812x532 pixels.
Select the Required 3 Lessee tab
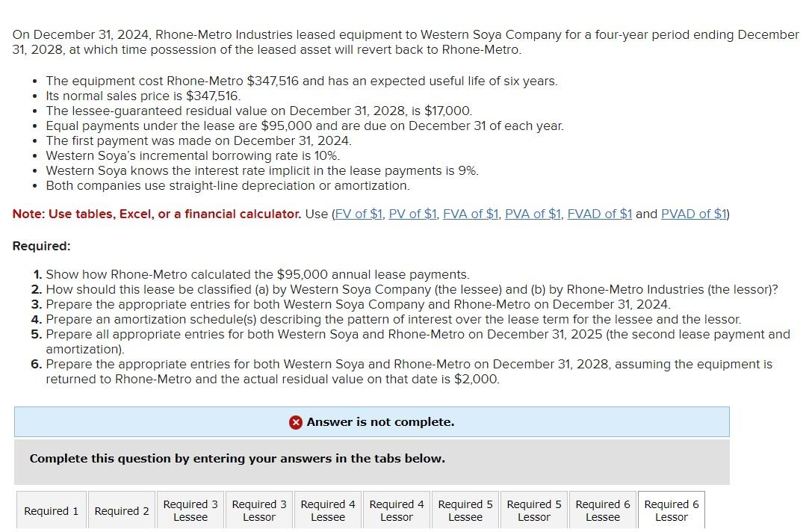(190, 510)
